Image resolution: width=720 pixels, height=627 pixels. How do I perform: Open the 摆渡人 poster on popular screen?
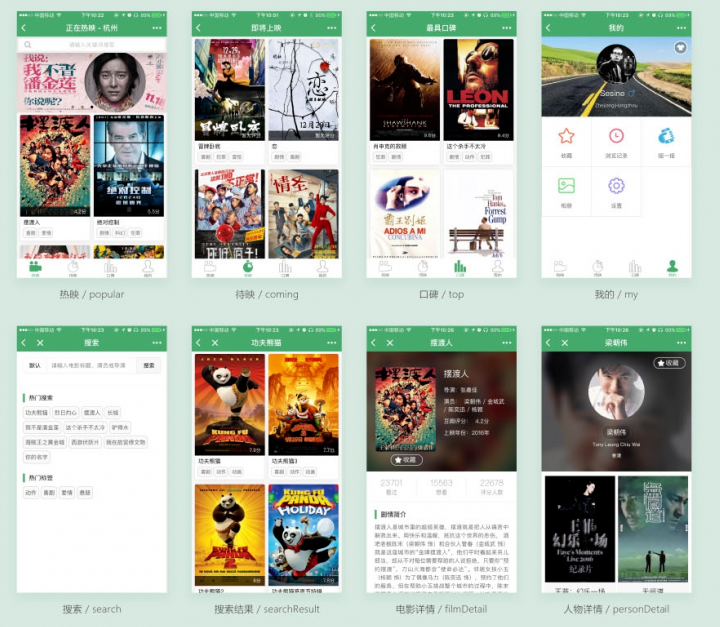pos(55,166)
